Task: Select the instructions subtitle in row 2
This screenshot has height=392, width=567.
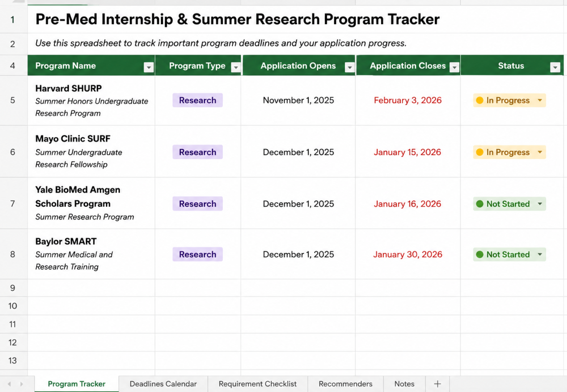Action: pyautogui.click(x=221, y=43)
